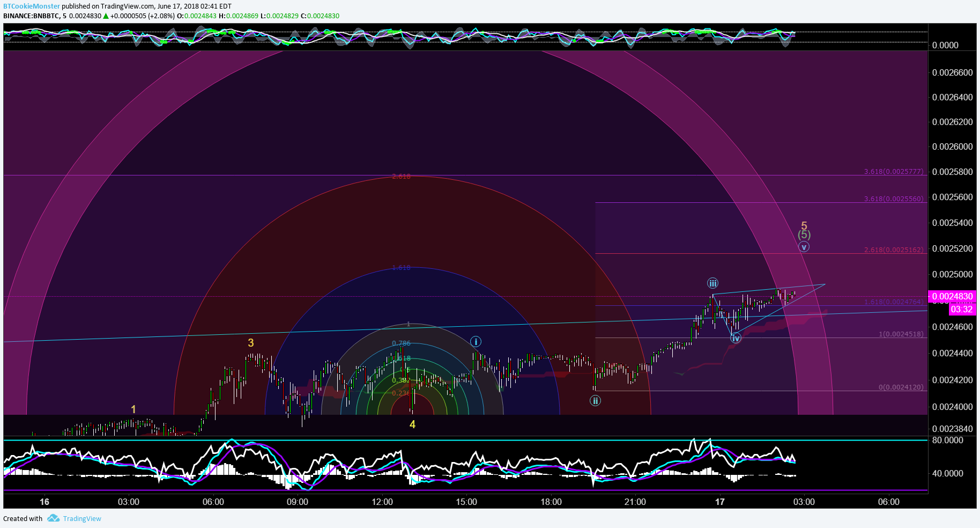Open the TradingView link in footer
The height and width of the screenshot is (528, 980).
coord(82,519)
